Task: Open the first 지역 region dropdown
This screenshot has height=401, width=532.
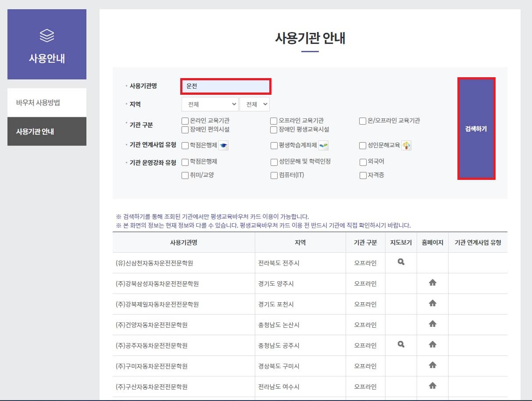Action: [210, 104]
